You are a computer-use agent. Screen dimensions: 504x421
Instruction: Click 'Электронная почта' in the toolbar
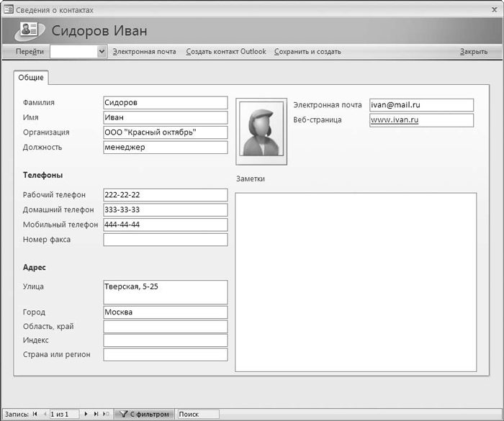click(x=144, y=52)
